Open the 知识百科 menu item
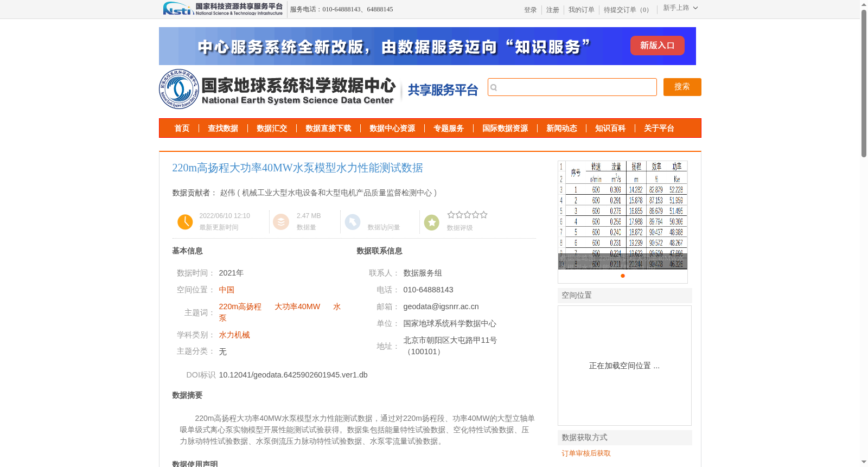The height and width of the screenshot is (467, 868). click(610, 129)
